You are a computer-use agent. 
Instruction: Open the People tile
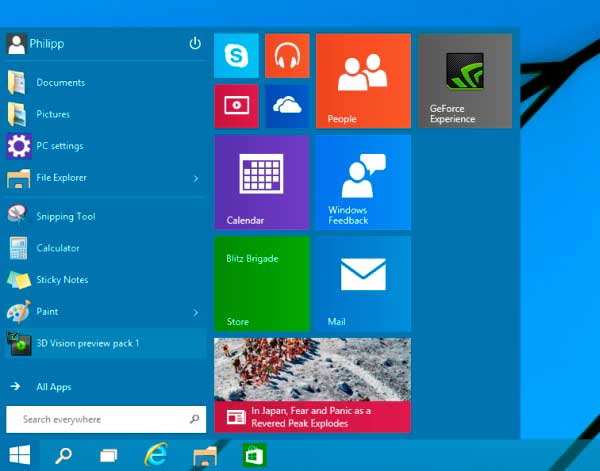point(363,81)
